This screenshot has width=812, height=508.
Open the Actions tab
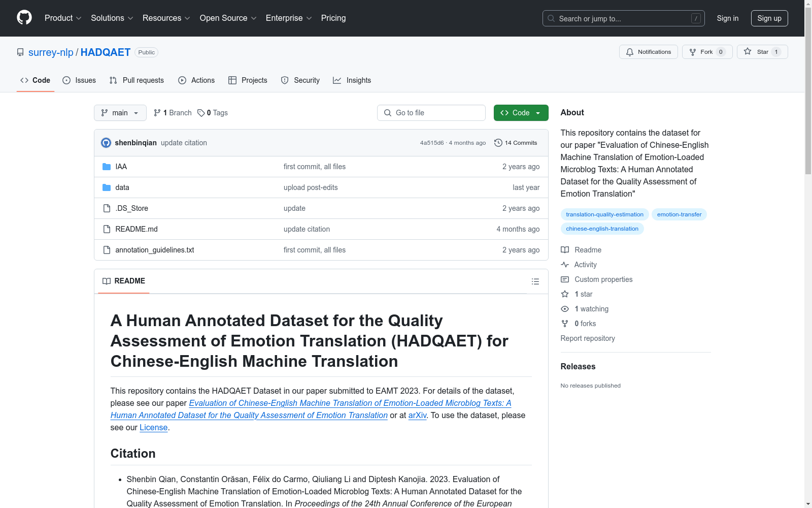click(196, 80)
